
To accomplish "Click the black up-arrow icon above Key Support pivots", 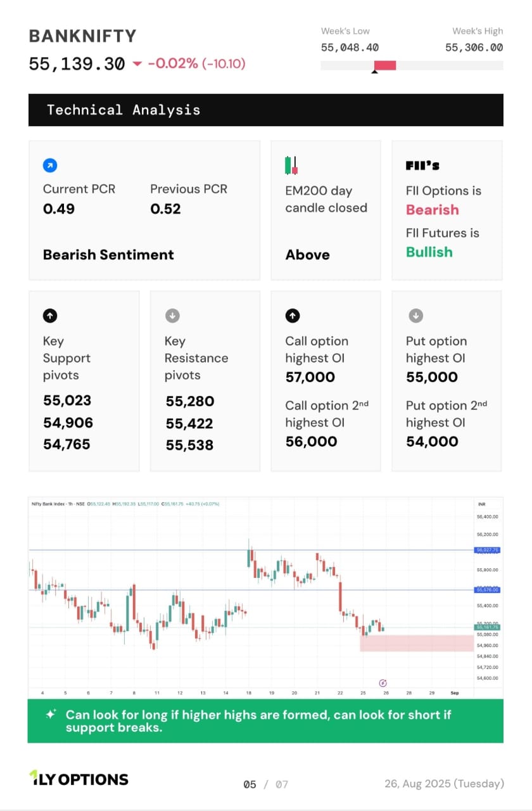I will [x=50, y=316].
